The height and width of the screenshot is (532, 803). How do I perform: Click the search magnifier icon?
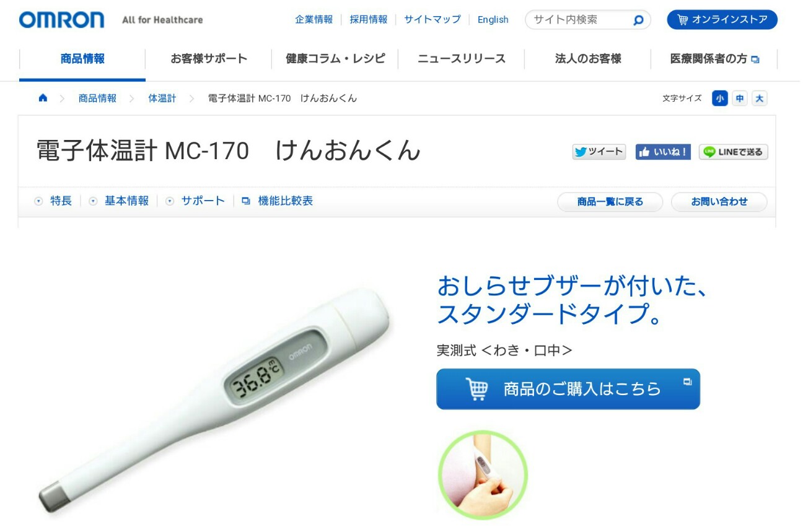tap(638, 20)
